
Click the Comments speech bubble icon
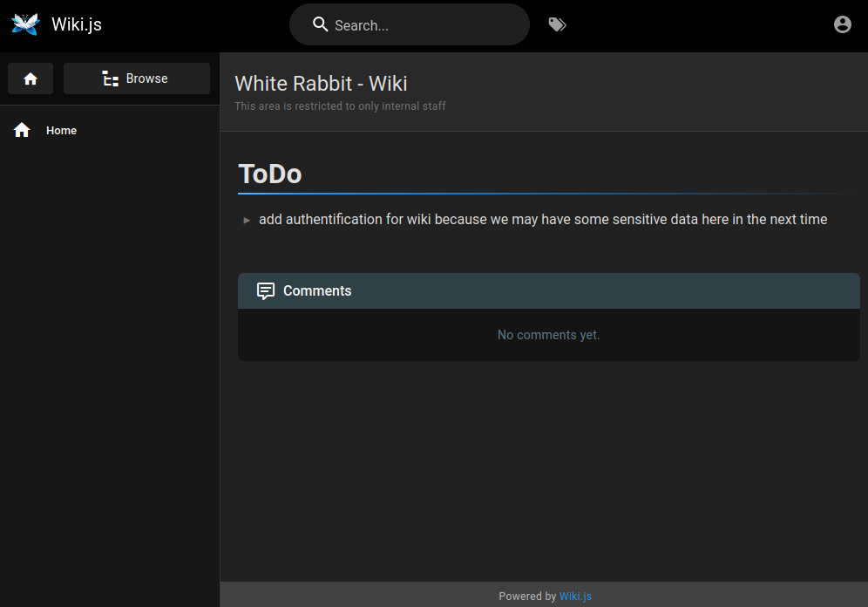coord(266,291)
